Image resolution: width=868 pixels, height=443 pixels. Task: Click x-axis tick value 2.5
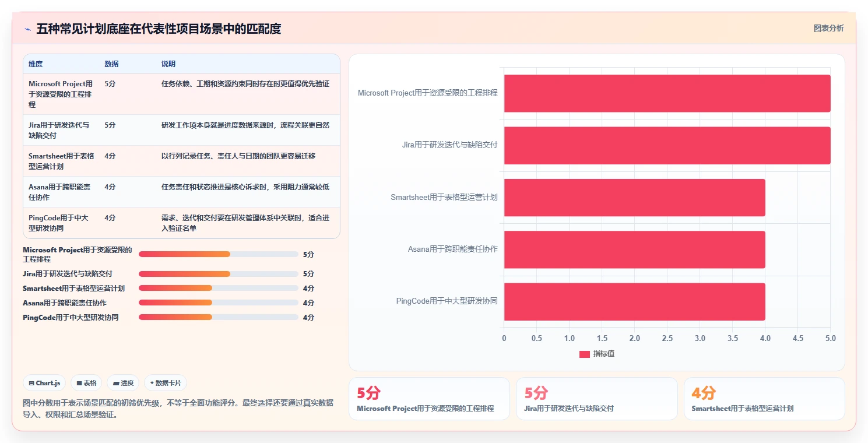point(667,339)
